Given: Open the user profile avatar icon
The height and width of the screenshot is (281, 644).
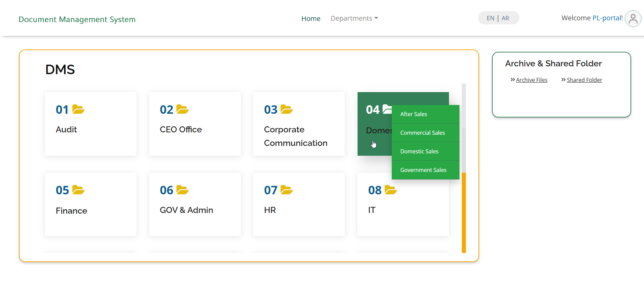Looking at the screenshot, I should 632,19.
